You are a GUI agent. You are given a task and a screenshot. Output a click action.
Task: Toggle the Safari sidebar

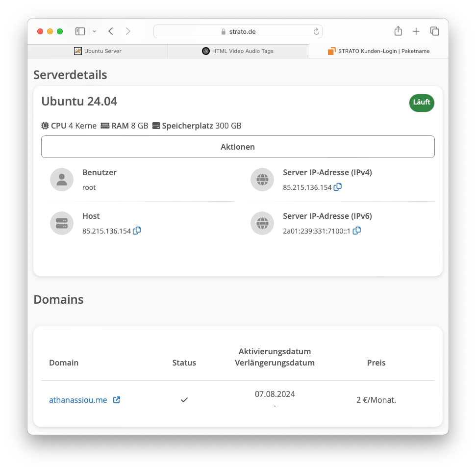(80, 31)
